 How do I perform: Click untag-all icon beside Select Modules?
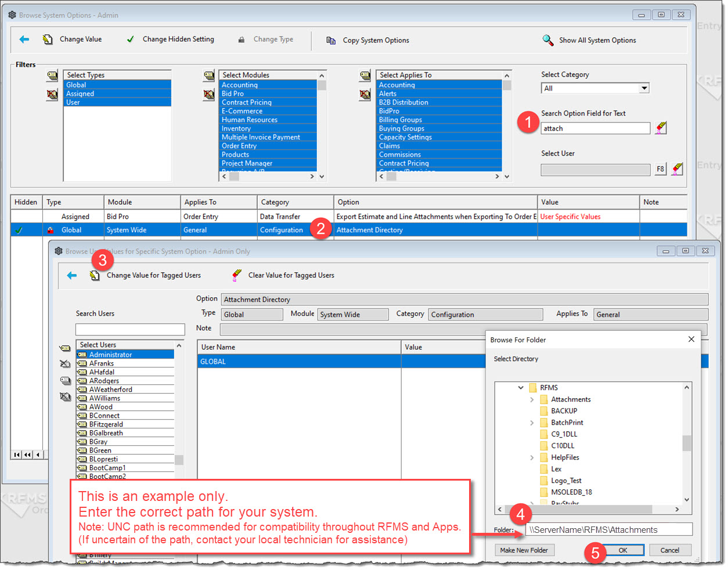click(209, 94)
